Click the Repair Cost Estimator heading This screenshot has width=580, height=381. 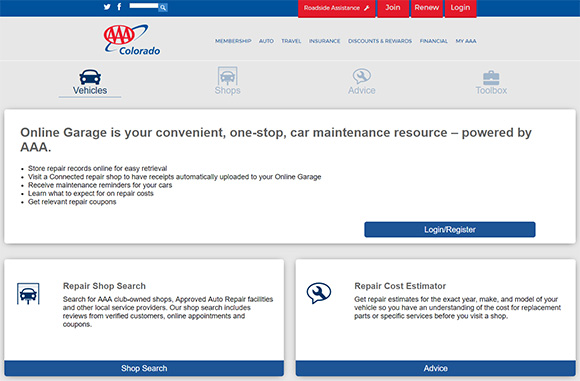(x=400, y=286)
